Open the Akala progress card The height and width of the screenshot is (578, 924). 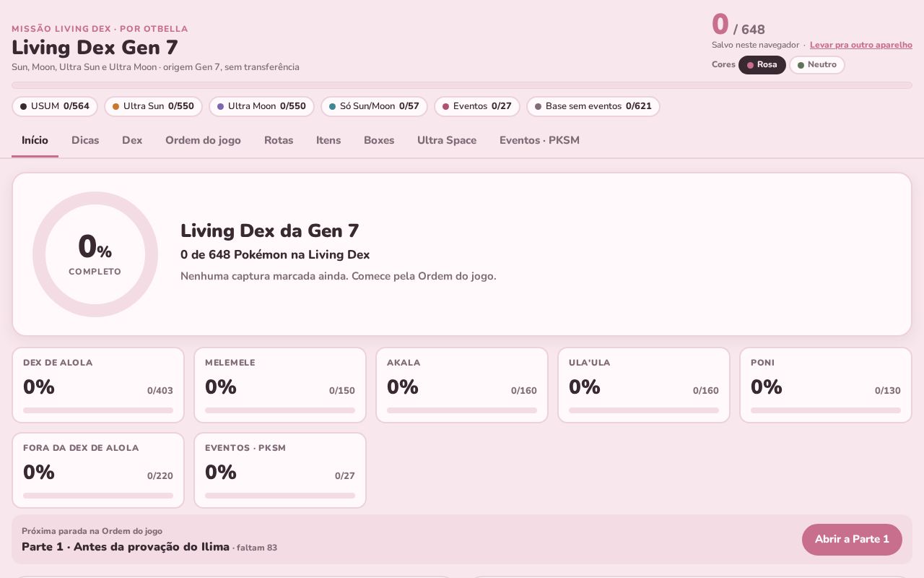pos(462,385)
